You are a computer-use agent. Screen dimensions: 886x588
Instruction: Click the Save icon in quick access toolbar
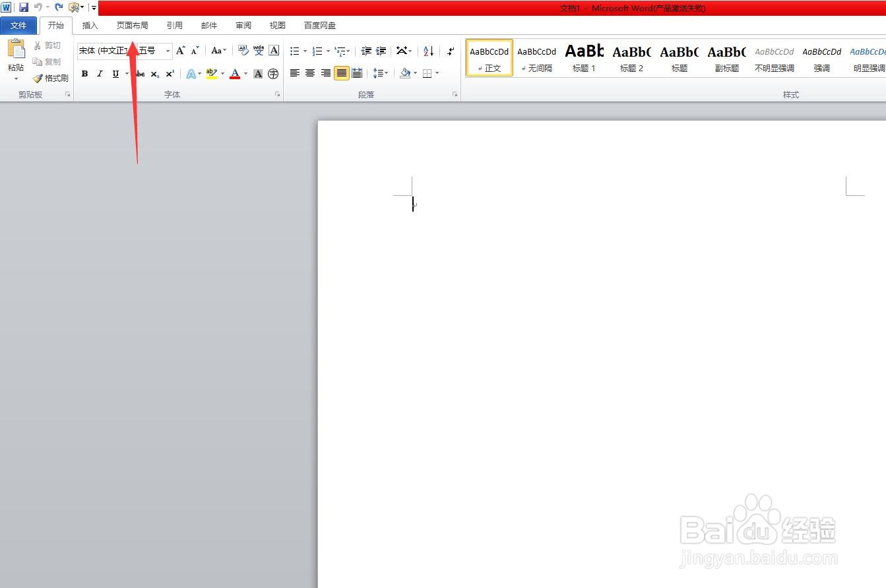24,7
